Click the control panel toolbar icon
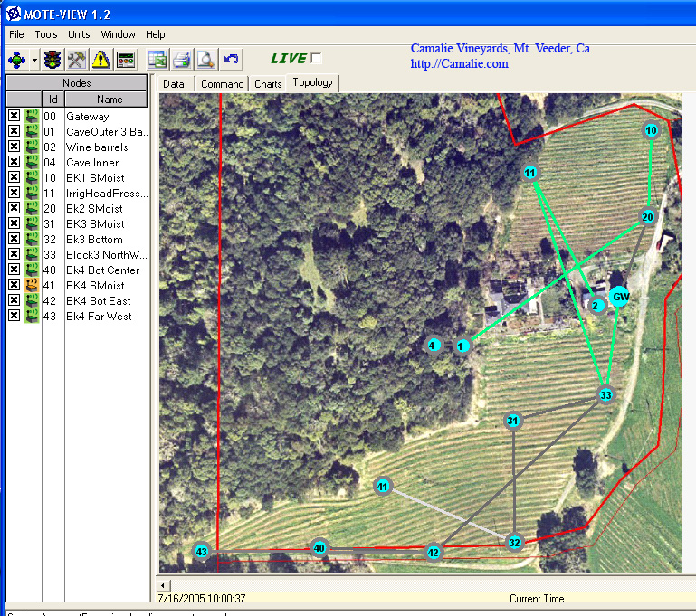Image resolution: width=696 pixels, height=616 pixels. click(x=125, y=60)
